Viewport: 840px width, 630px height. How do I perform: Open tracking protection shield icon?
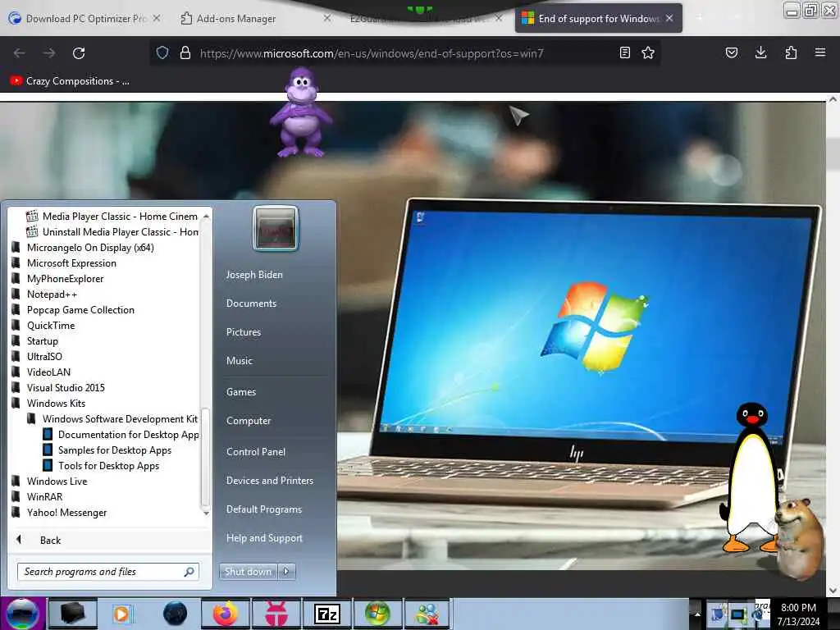[x=162, y=53]
